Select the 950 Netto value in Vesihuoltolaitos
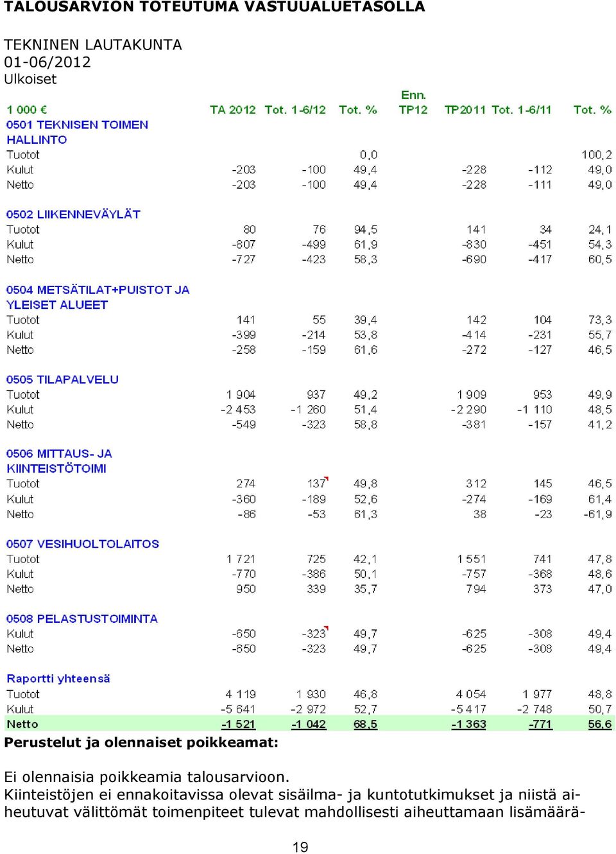 coord(246,589)
